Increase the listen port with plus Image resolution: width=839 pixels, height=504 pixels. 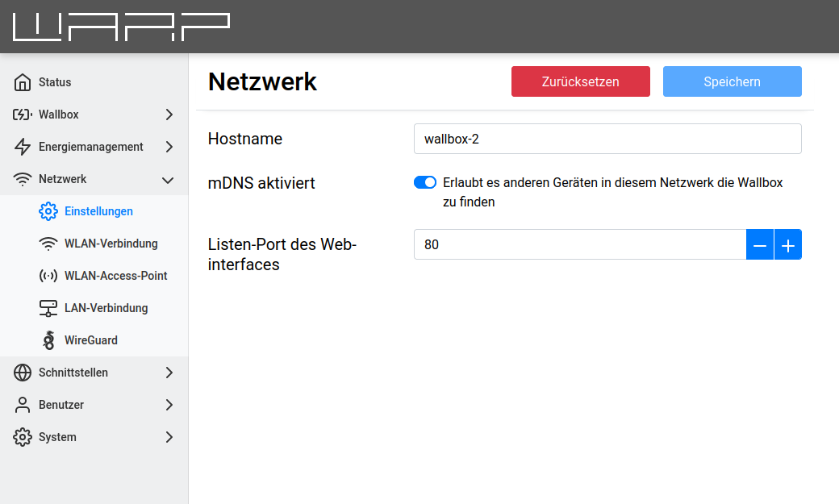click(788, 244)
